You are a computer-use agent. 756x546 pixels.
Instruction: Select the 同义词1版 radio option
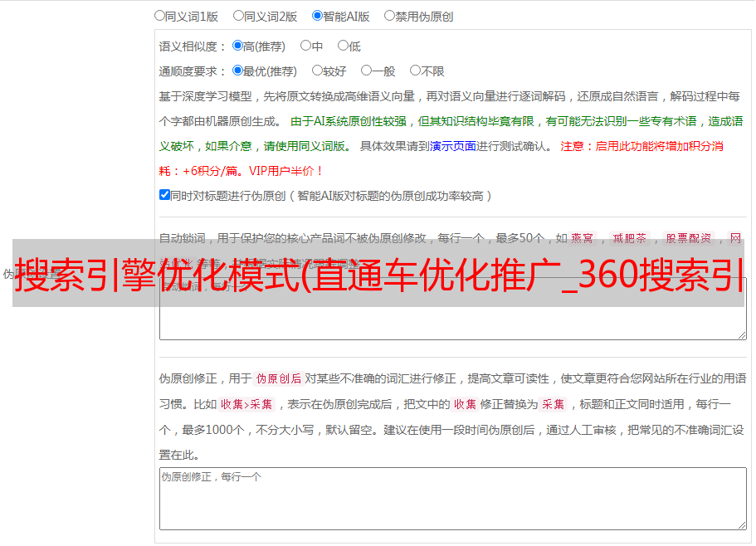pos(159,15)
